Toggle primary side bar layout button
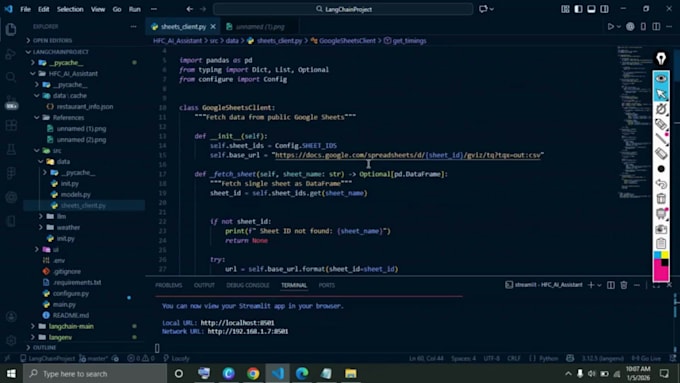Image resolution: width=680 pixels, height=383 pixels. tap(578, 9)
